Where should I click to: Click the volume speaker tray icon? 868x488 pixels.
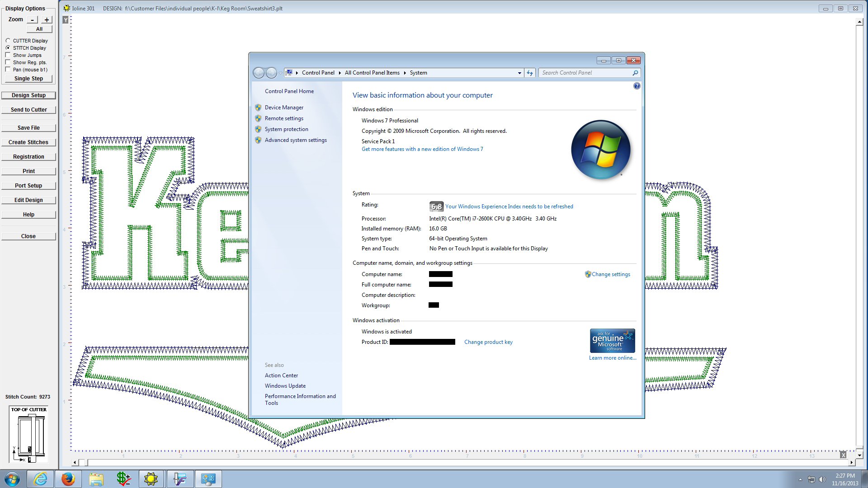click(x=822, y=479)
